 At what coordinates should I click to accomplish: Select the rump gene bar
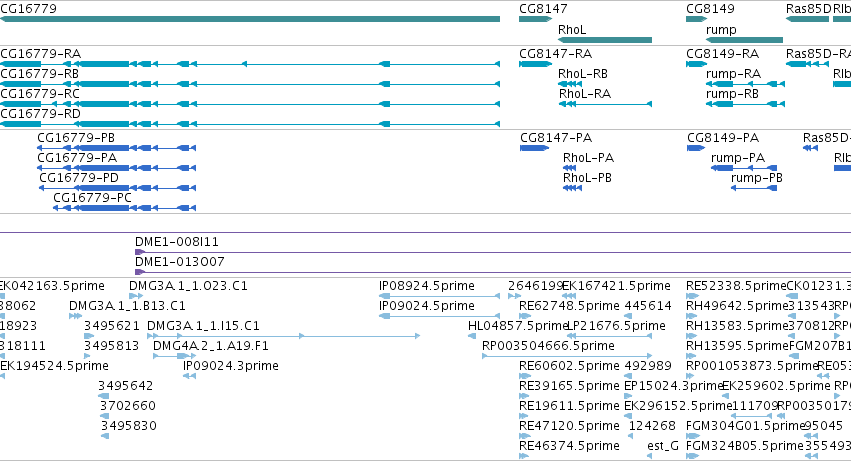point(744,40)
